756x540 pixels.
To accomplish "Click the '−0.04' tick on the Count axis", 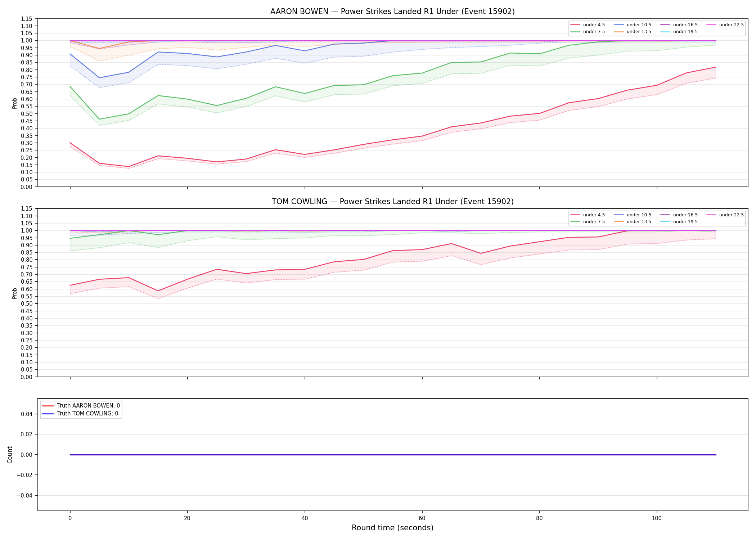I will pos(25,495).
